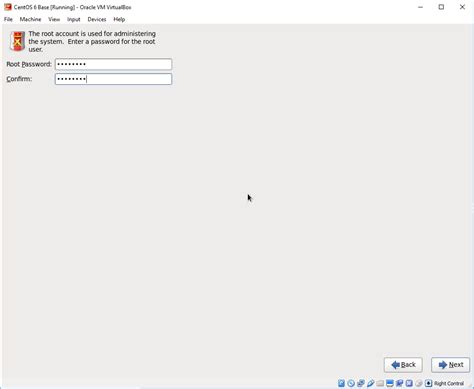Click the hard disk activity status icon

pos(341,383)
